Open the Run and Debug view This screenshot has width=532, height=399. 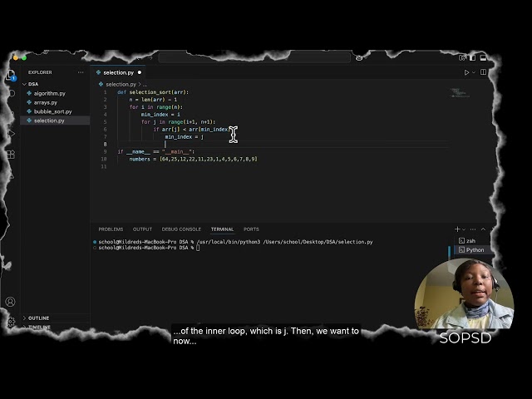pyautogui.click(x=11, y=133)
